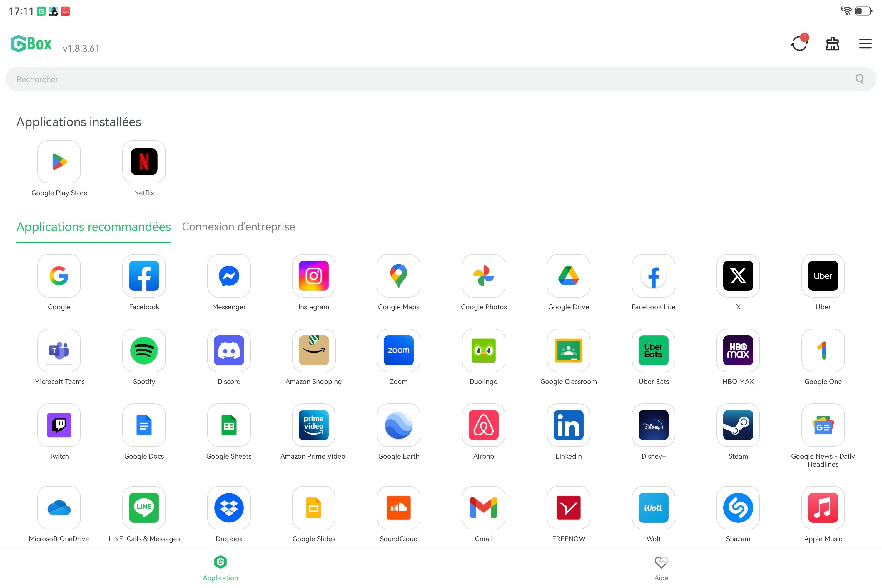882x588 pixels.
Task: Open HBO MAX icon
Action: (x=738, y=350)
